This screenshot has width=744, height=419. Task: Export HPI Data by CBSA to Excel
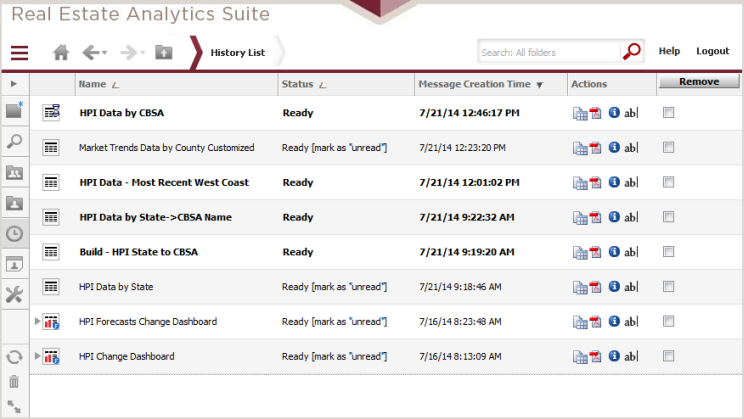580,113
